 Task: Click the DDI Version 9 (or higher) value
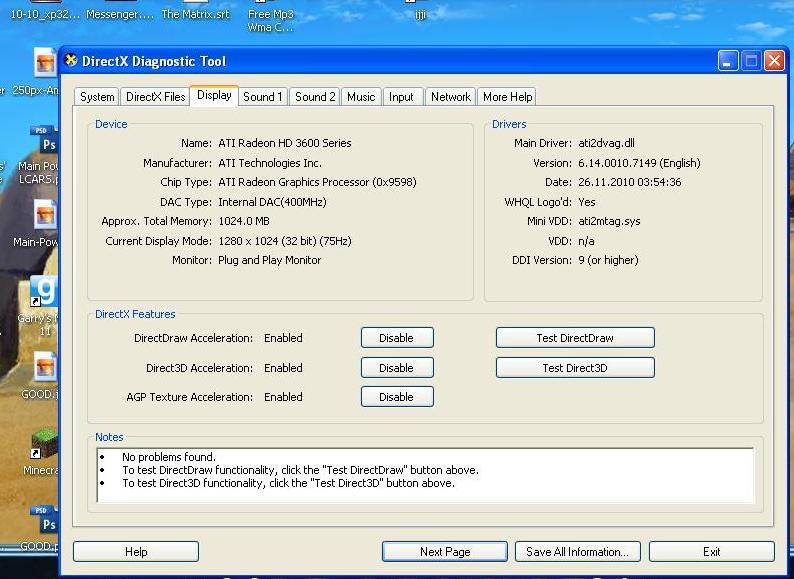click(608, 260)
